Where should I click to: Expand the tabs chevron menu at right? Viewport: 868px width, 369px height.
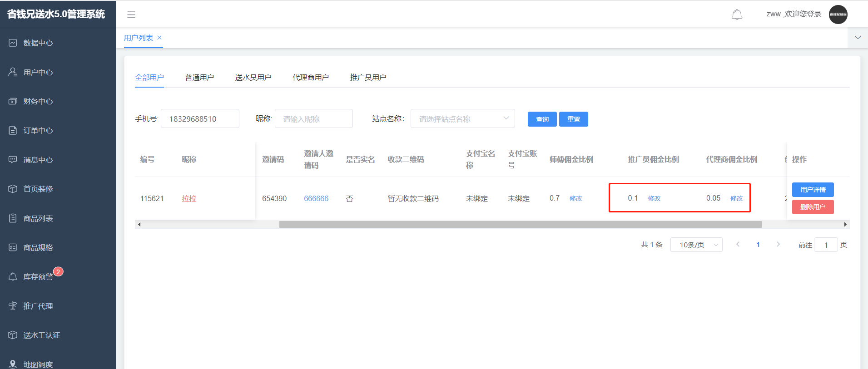point(858,38)
